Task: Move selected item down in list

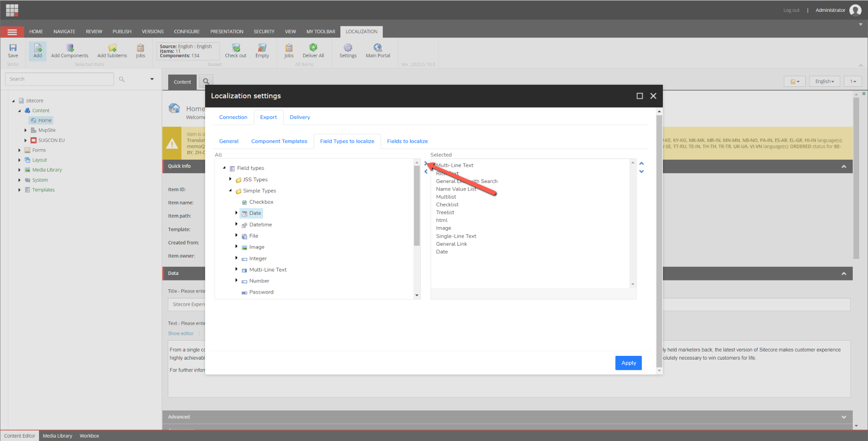Action: click(x=641, y=172)
